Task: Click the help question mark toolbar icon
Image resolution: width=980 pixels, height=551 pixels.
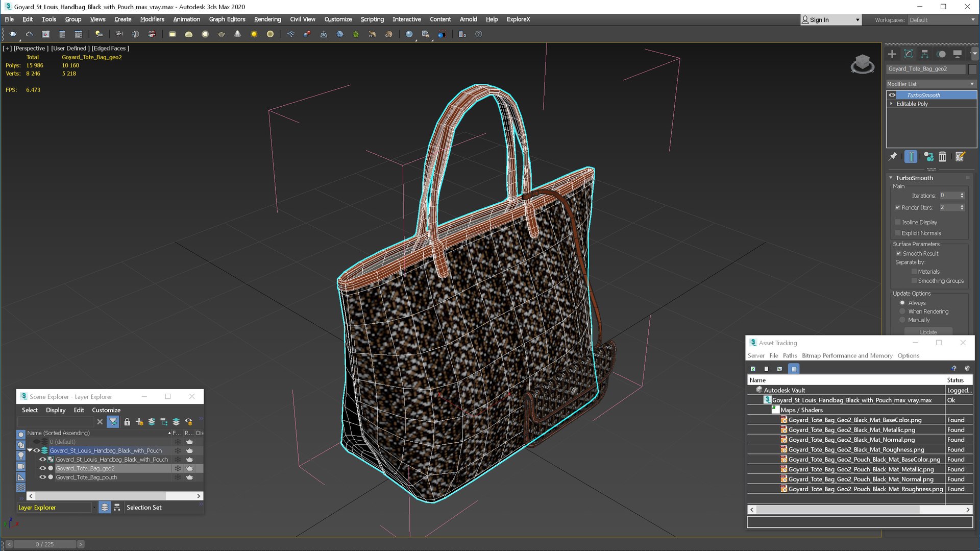Action: 478,34
